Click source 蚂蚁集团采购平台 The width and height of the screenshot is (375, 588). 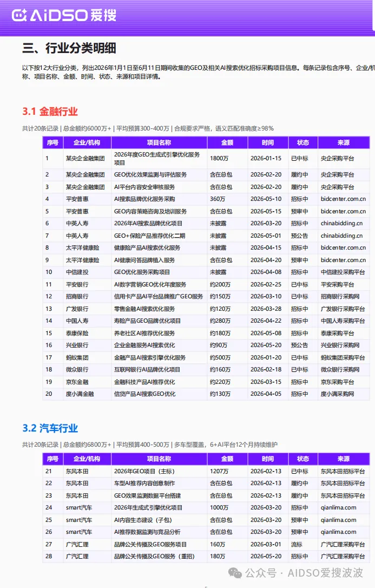pos(343,357)
